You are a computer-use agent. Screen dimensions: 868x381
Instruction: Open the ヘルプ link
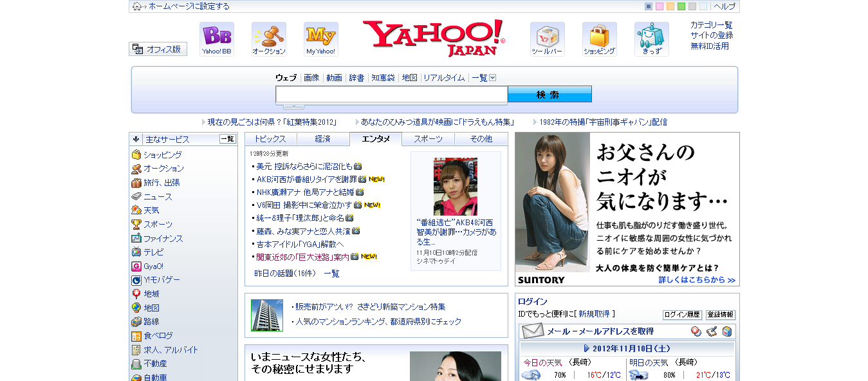(x=725, y=6)
